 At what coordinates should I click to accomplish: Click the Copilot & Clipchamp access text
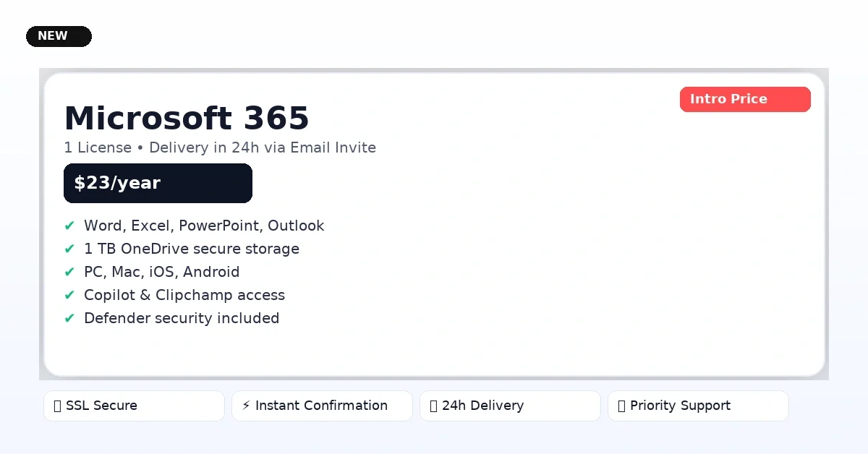click(x=184, y=296)
